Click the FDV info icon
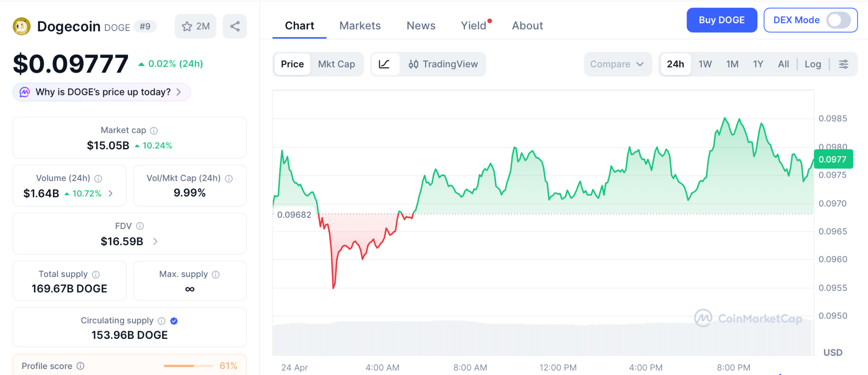The image size is (868, 375). 140,226
